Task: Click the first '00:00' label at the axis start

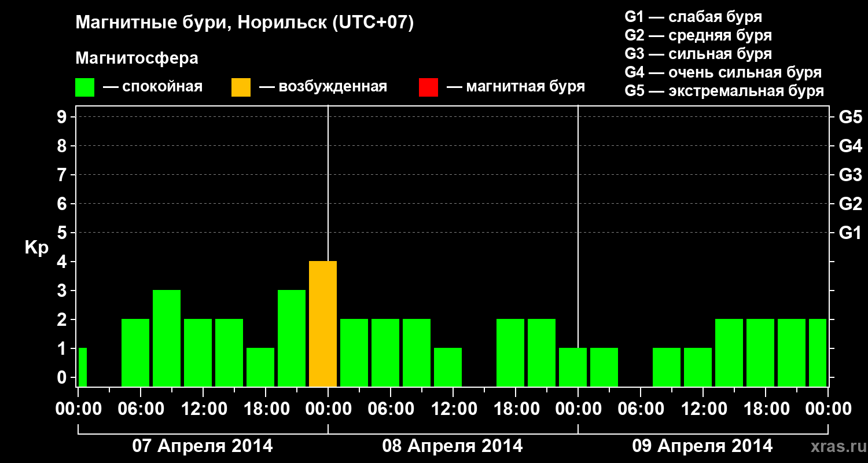Action: coord(78,409)
